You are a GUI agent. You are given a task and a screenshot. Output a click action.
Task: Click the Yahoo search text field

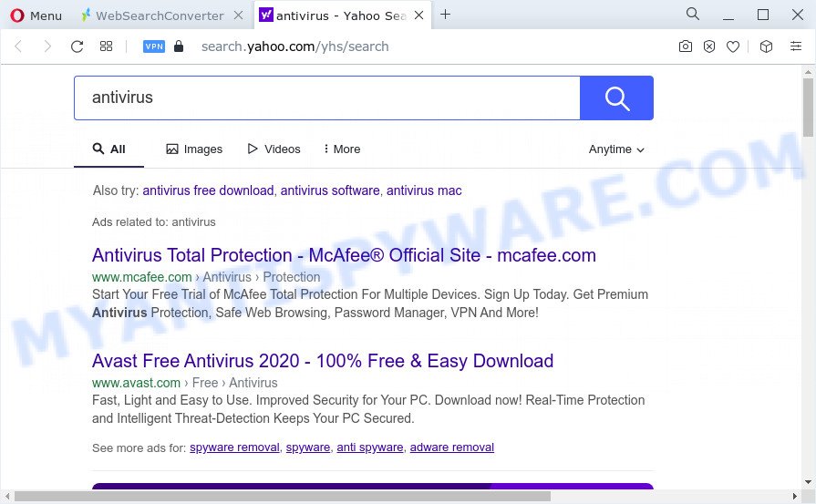coord(326,98)
